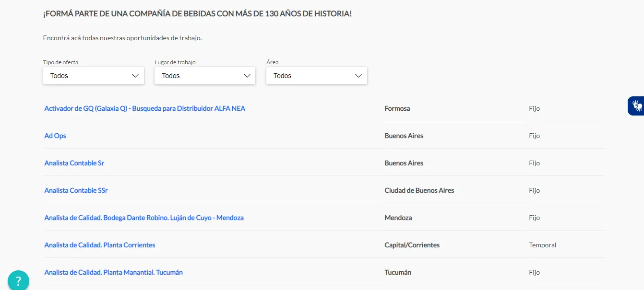Screen dimensions: 644x290
Task: View Analista de Calidad Planta Manantial Tucumán
Action: pos(113,272)
